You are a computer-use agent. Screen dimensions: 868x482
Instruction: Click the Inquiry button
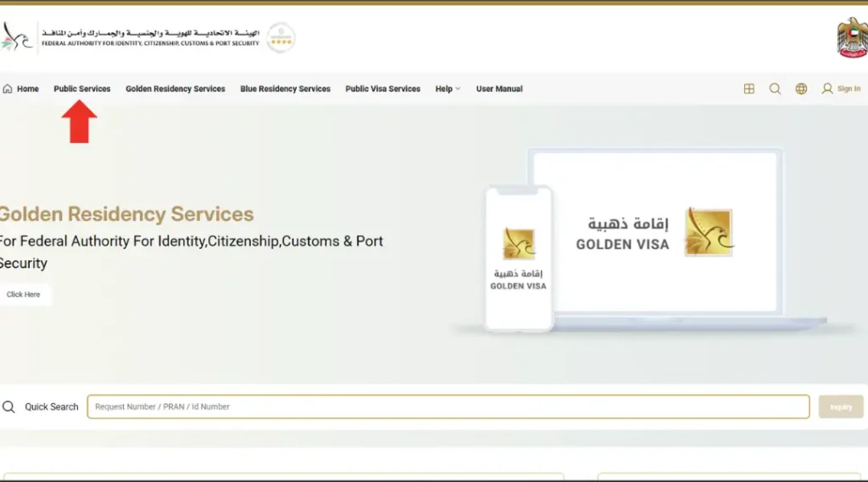(841, 407)
